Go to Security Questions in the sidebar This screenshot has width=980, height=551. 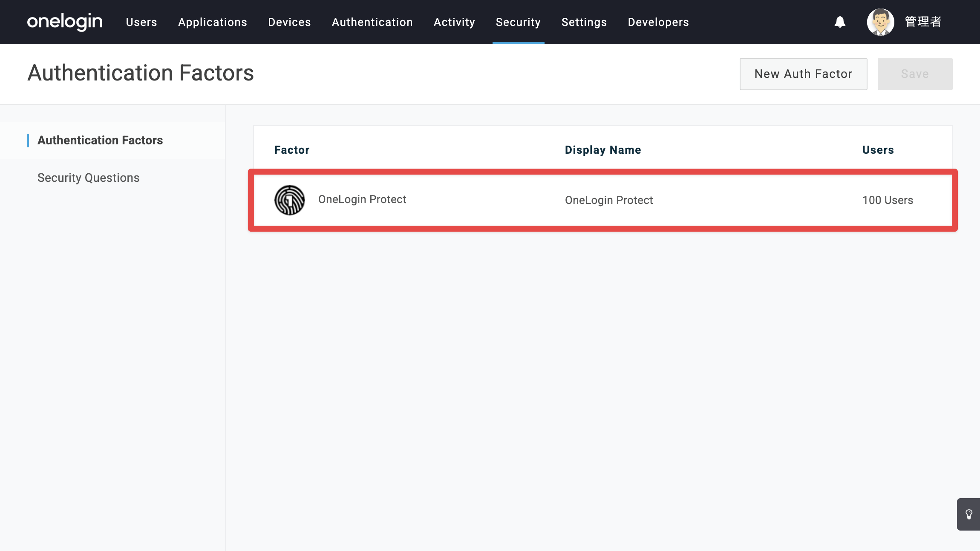(88, 178)
